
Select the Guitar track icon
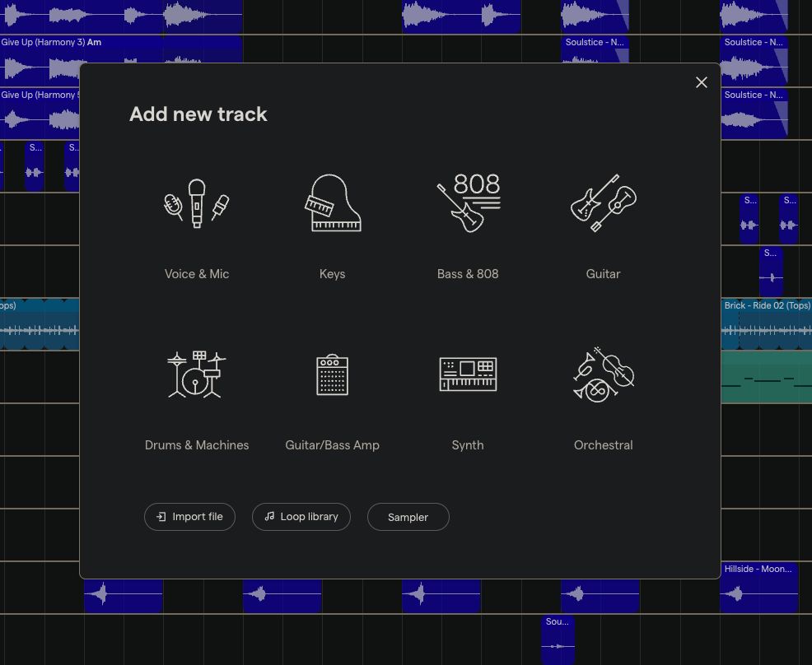click(x=603, y=203)
